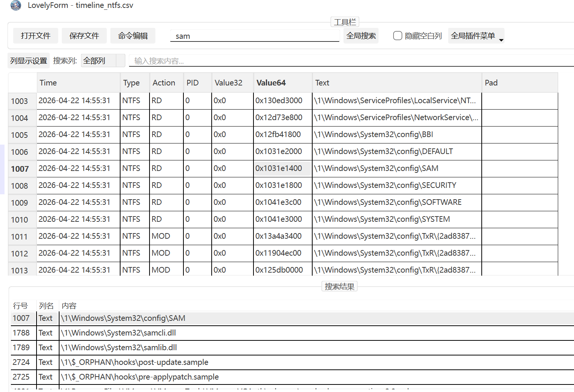The width and height of the screenshot is (574, 392).
Task: Open search result pre-applypatch.sample row 2725
Action: click(x=292, y=377)
